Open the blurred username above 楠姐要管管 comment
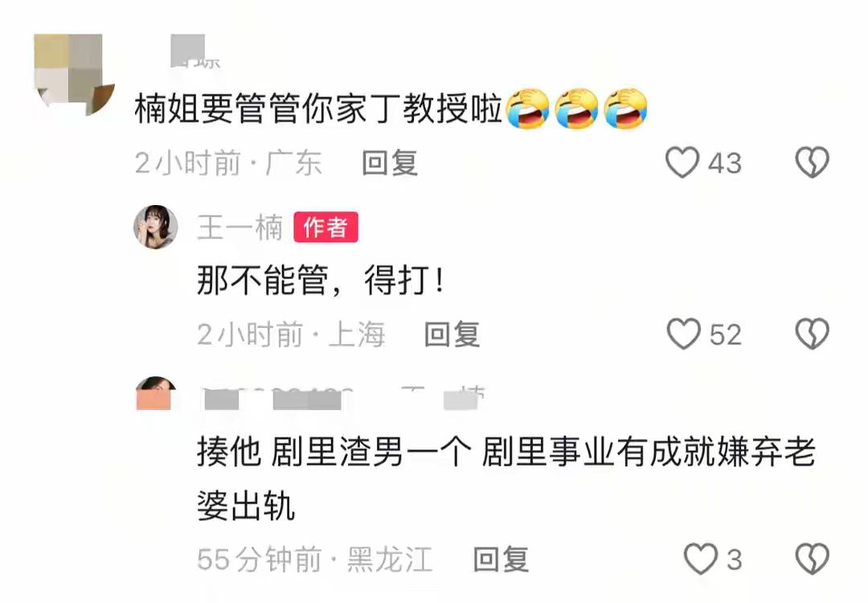This screenshot has width=868, height=603. pyautogui.click(x=195, y=51)
